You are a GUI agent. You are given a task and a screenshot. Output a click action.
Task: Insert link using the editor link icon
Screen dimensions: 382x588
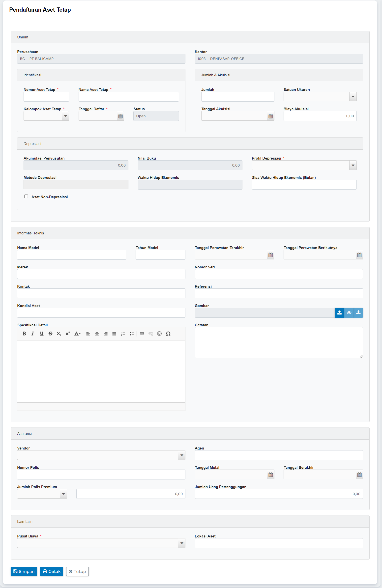click(x=142, y=334)
